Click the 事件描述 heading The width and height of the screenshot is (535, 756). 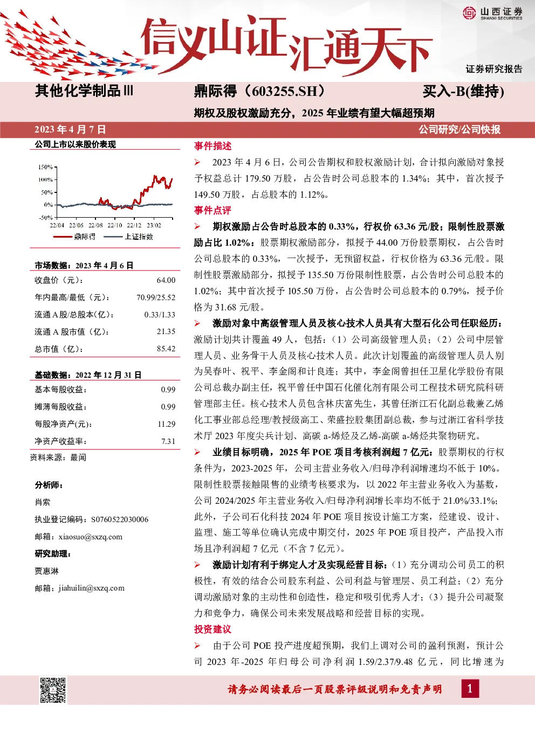(x=212, y=146)
